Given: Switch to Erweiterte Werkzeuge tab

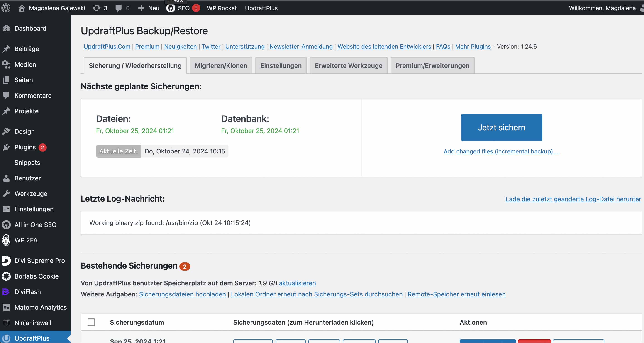Looking at the screenshot, I should click(x=349, y=66).
